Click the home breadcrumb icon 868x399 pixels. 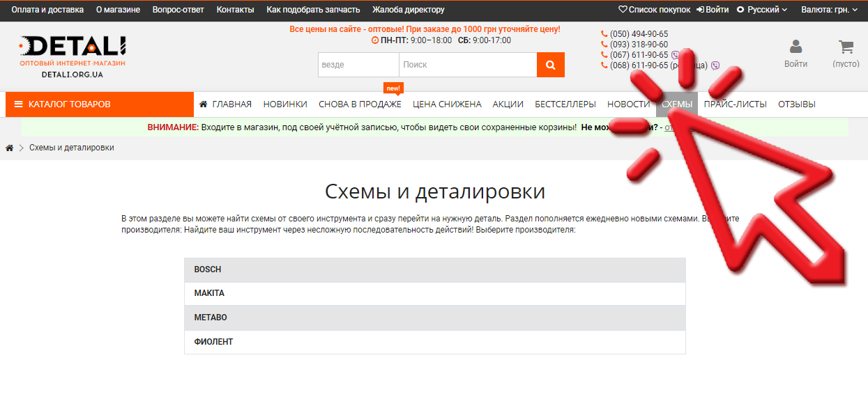pyautogui.click(x=10, y=148)
